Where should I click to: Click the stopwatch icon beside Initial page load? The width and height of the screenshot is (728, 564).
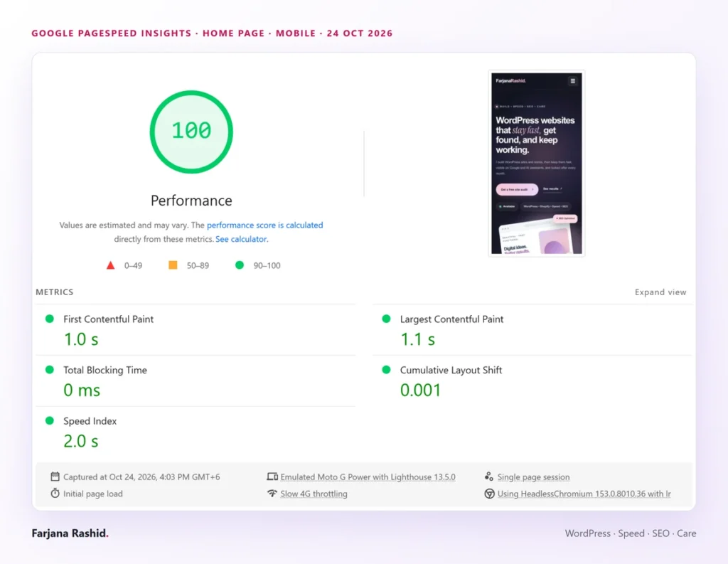click(55, 494)
